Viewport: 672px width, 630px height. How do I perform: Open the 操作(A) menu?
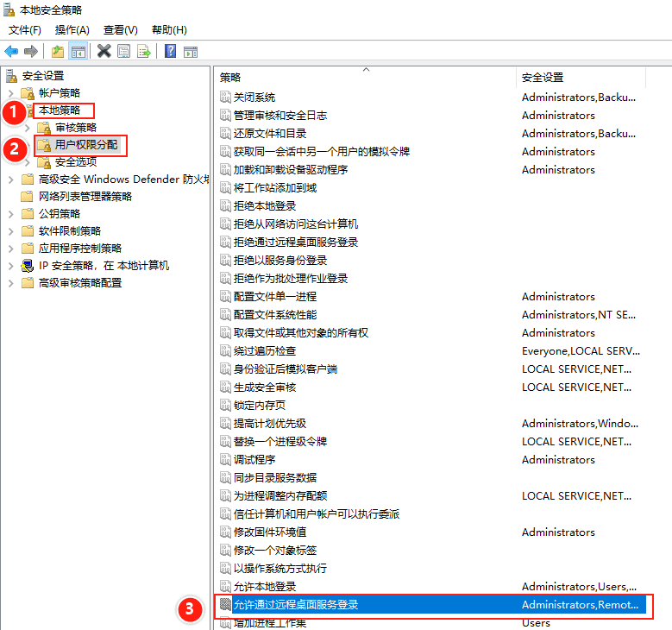click(x=72, y=30)
